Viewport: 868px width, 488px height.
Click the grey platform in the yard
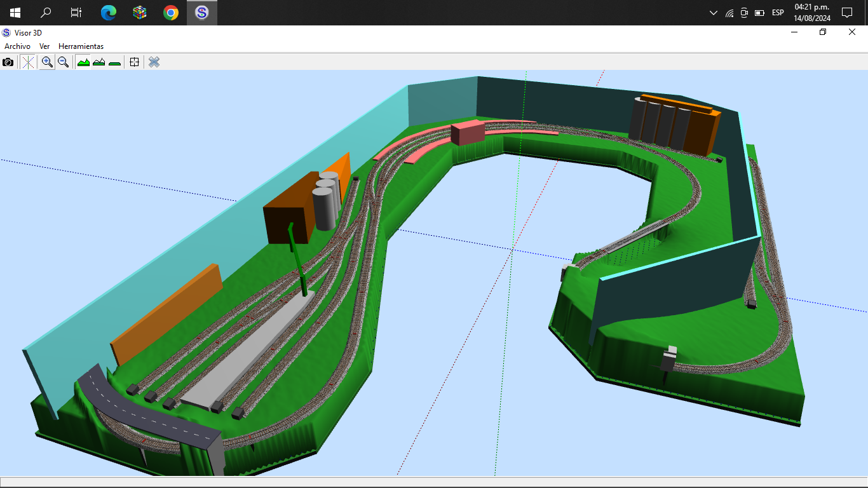click(249, 349)
